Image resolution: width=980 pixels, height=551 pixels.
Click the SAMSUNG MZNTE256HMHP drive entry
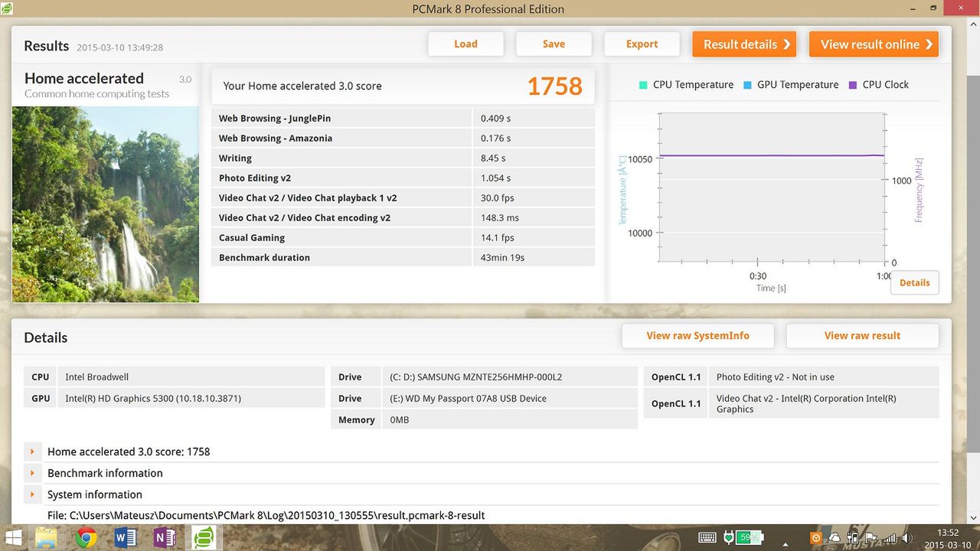coord(475,377)
